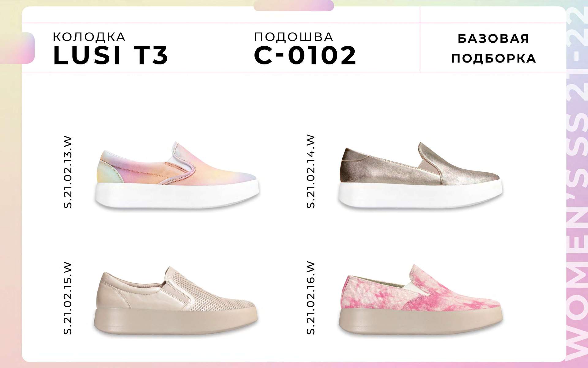This screenshot has height=368, width=588.
Task: Click the ПОДОШВА label
Action: point(294,37)
